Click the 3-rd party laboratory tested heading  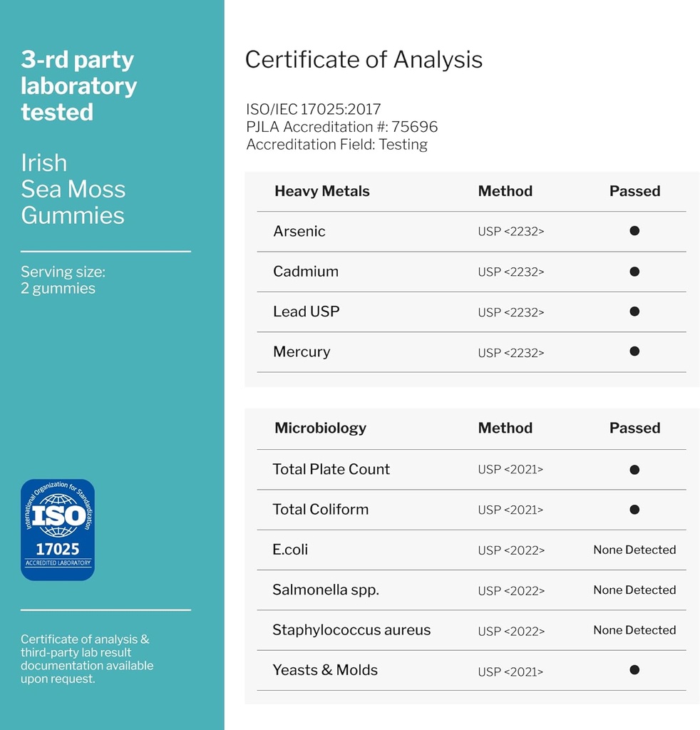coord(78,86)
